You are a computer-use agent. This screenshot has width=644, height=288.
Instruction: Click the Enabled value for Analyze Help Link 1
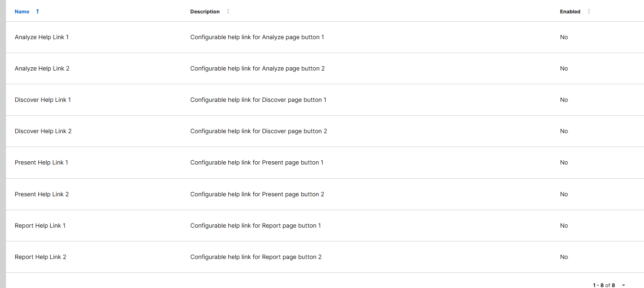564,37
